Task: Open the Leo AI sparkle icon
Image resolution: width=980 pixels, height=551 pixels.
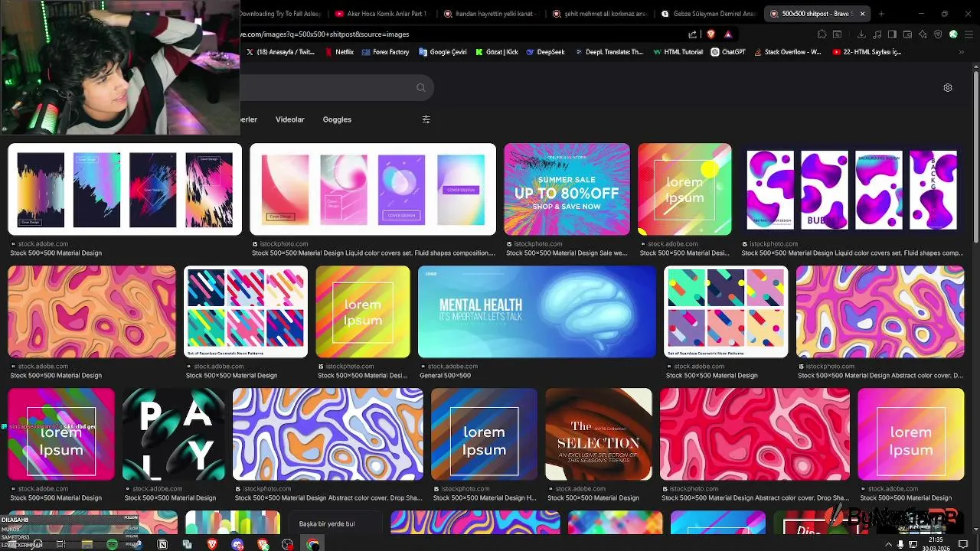Action: pos(923,34)
